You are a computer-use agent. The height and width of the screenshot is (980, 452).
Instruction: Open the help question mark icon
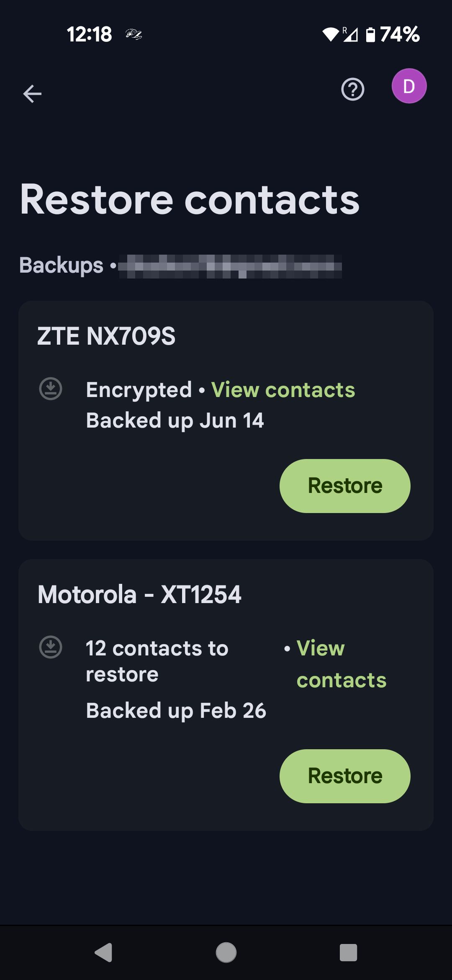353,89
